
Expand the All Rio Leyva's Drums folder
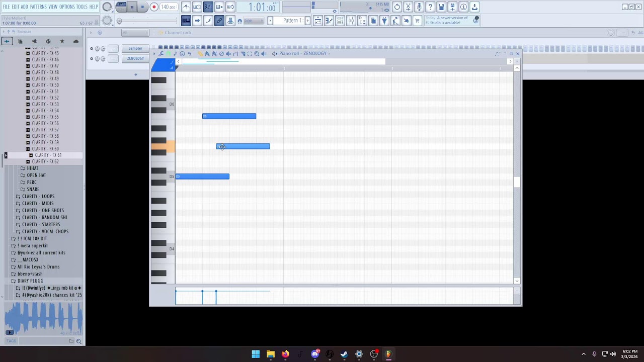38,267
